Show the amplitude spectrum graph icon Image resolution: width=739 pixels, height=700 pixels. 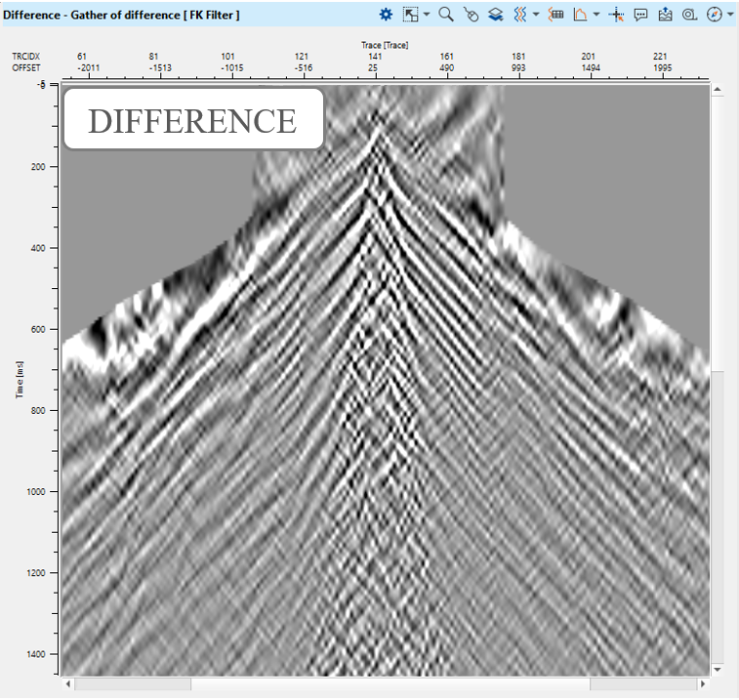pyautogui.click(x=580, y=15)
